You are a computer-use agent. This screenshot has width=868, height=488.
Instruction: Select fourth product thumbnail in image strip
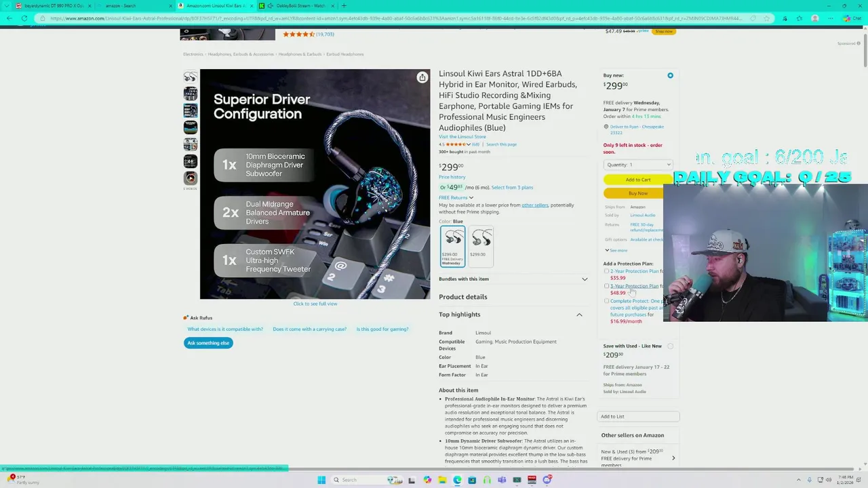[x=191, y=127]
